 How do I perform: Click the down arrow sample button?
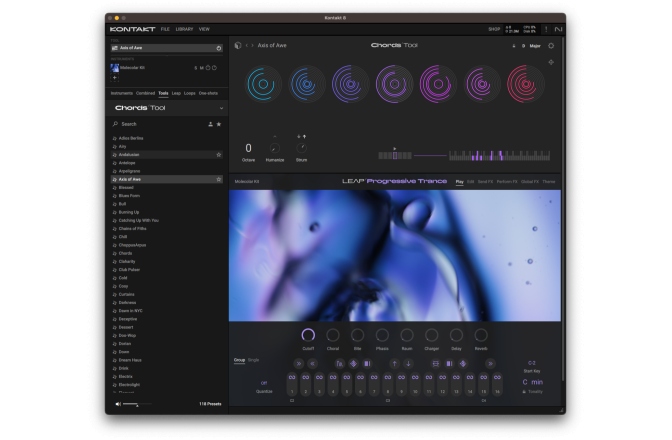408,364
